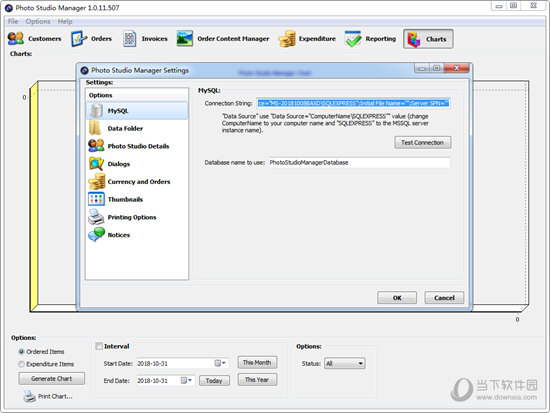This screenshot has height=413, width=550.
Task: Open the Reporting checkmark icon
Action: (x=353, y=39)
